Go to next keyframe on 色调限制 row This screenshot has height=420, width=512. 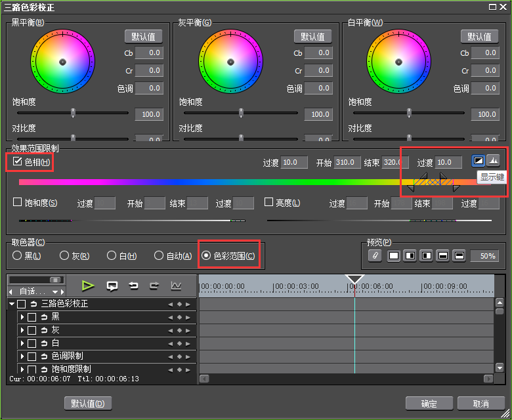click(x=188, y=357)
